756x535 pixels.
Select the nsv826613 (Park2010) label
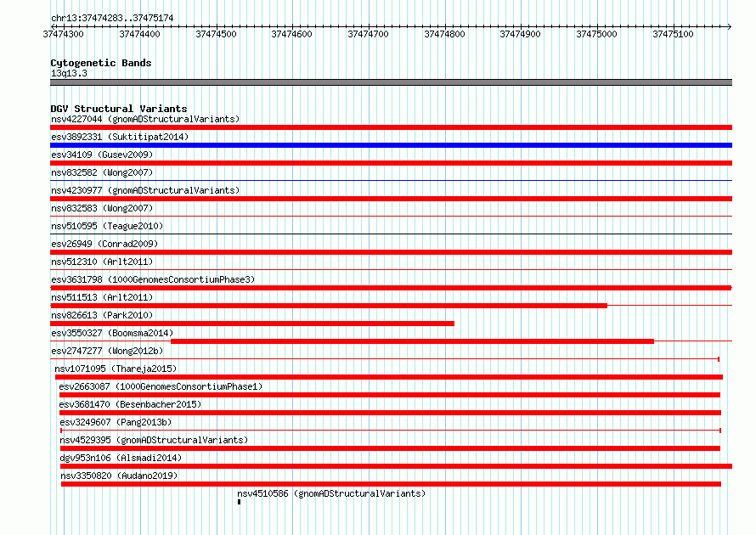102,315
